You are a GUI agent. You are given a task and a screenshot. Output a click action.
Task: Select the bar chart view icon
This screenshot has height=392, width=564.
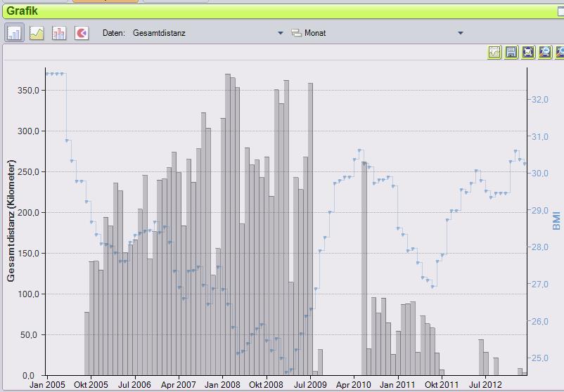pos(14,33)
